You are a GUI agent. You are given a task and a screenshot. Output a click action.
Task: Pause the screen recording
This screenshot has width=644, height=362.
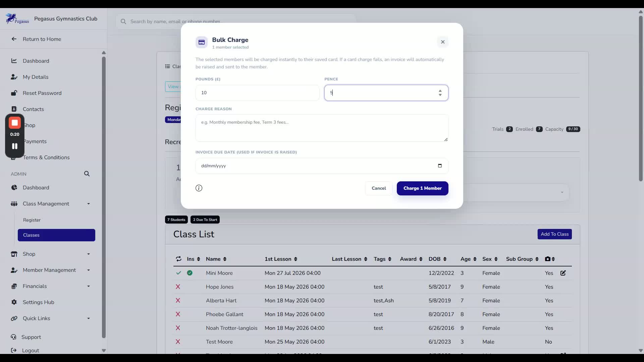coord(15,146)
